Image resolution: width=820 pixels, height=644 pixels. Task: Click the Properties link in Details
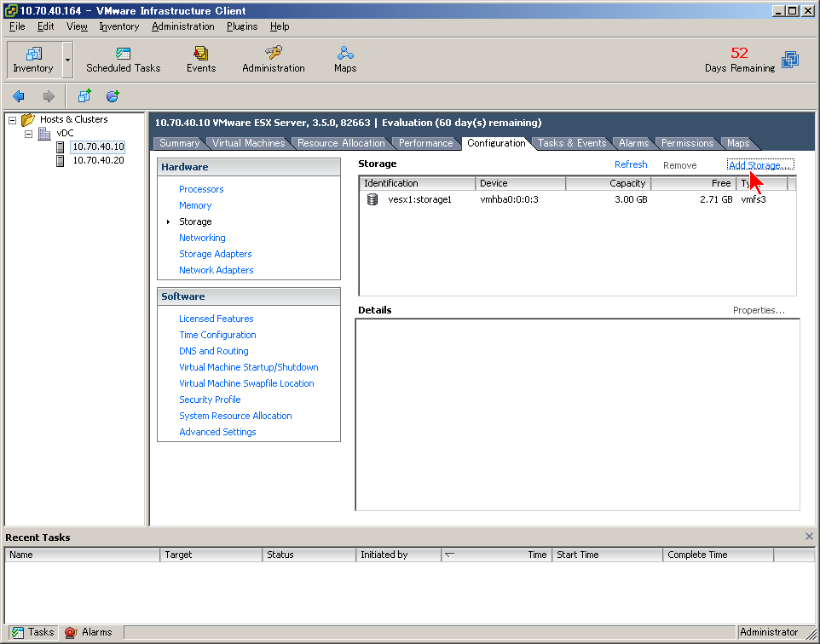(x=759, y=310)
